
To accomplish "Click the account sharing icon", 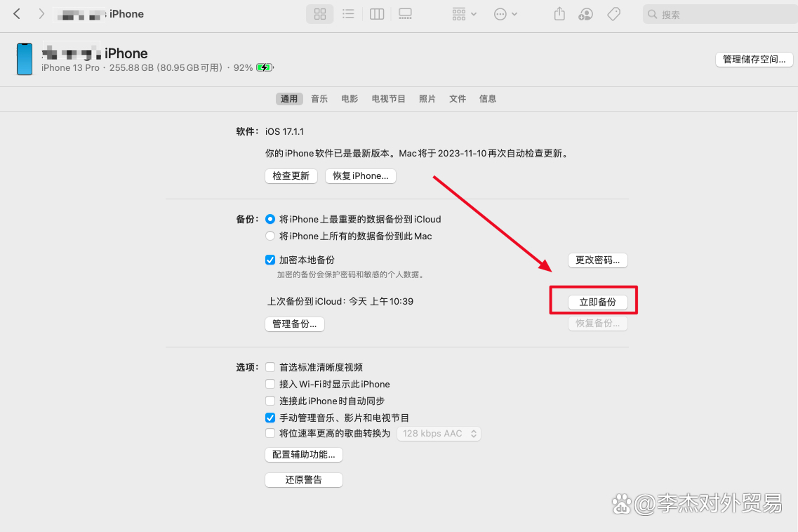I will coord(586,14).
